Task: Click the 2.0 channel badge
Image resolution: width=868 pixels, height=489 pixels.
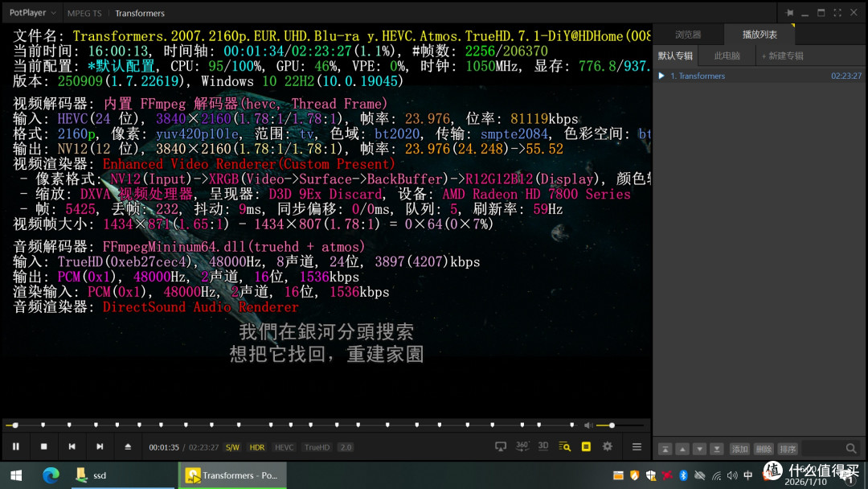Action: coord(346,447)
